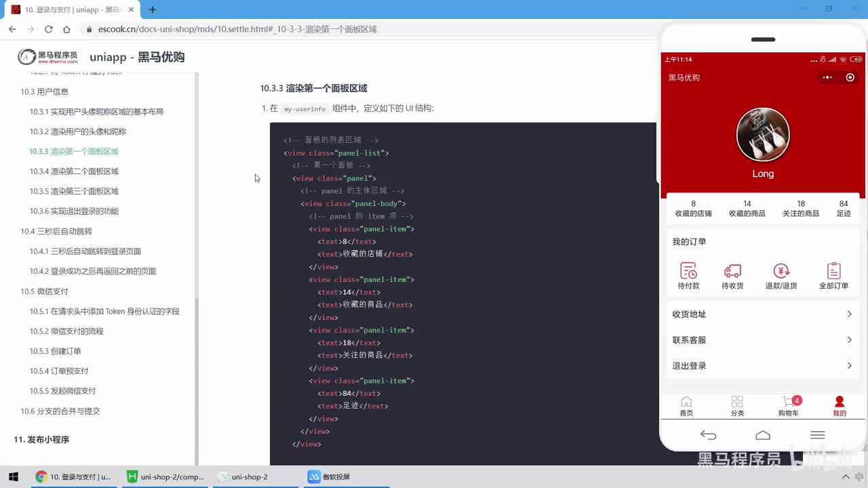Tap the phone recent-apps menu button

point(817,435)
